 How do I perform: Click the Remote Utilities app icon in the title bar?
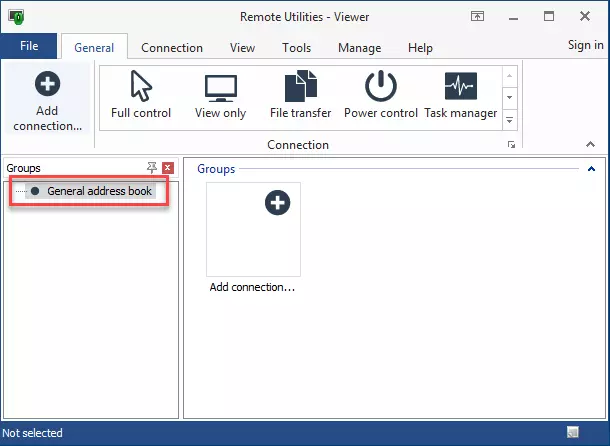(x=17, y=17)
